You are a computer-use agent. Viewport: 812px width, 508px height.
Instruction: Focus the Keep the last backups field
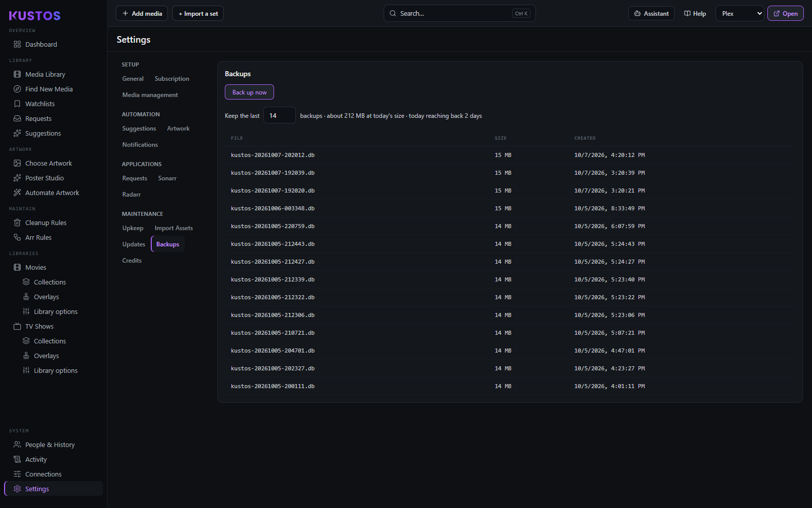(x=279, y=115)
